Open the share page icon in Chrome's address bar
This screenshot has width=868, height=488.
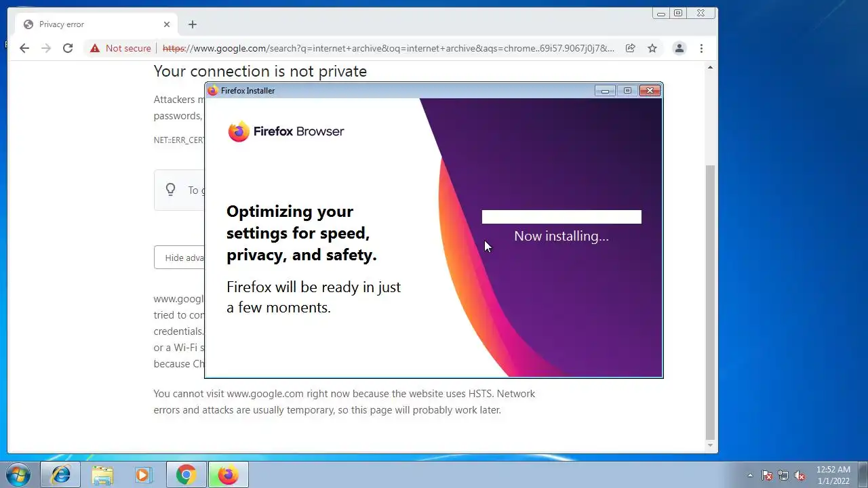tap(630, 48)
